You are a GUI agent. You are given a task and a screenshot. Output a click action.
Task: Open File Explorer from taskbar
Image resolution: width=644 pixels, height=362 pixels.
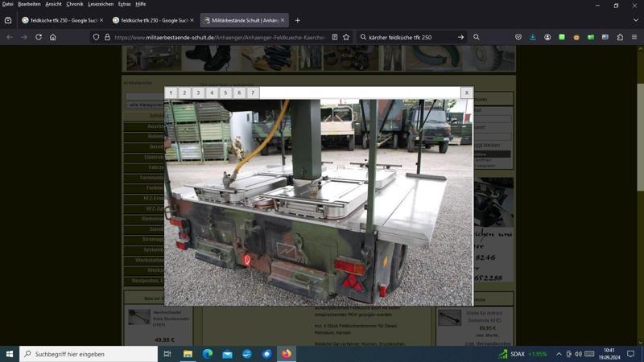pos(188,354)
